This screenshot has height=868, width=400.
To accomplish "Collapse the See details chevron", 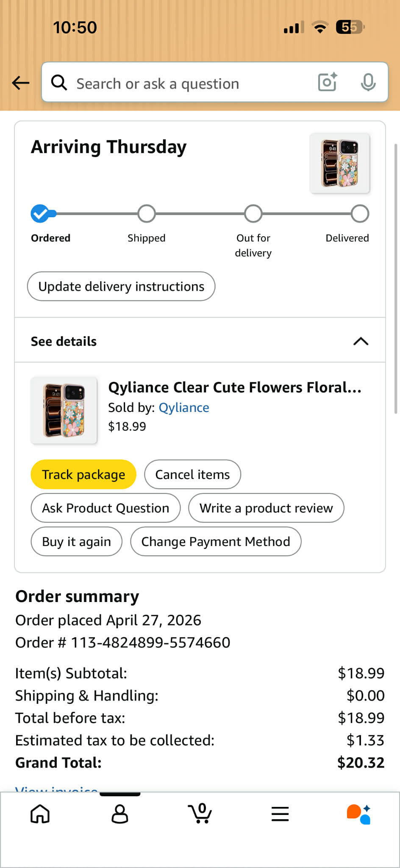I will [x=361, y=341].
